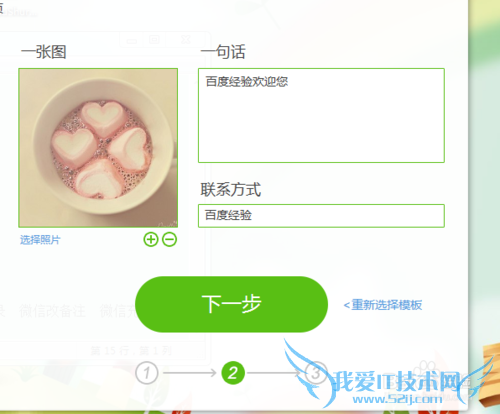Select the heart marshmallow cup photo

click(x=98, y=148)
